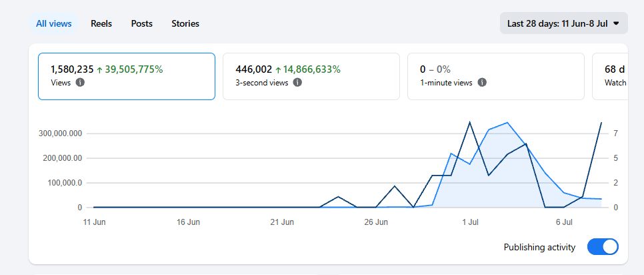Select the 3-second views metric card
This screenshot has height=275, width=644.
[311, 77]
